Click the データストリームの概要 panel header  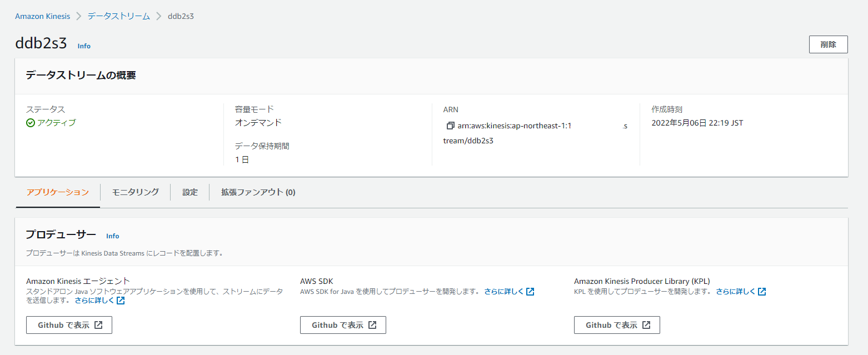[x=81, y=76]
